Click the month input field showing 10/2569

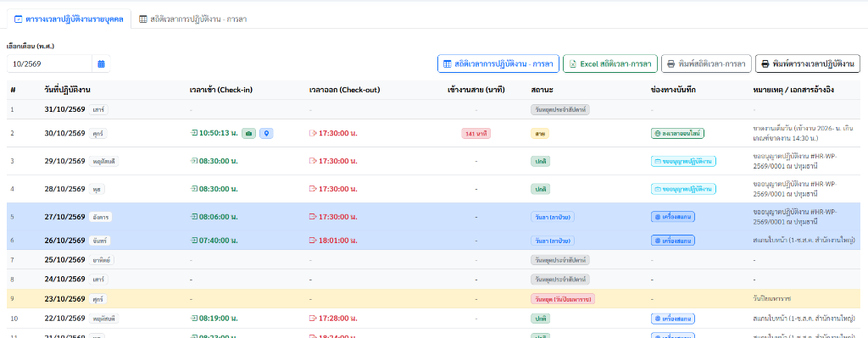coord(49,64)
